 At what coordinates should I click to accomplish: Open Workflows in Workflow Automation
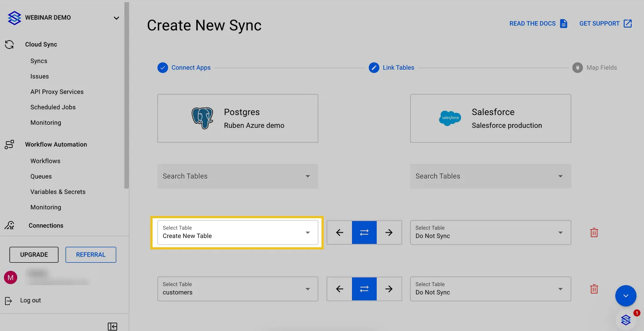click(x=45, y=161)
